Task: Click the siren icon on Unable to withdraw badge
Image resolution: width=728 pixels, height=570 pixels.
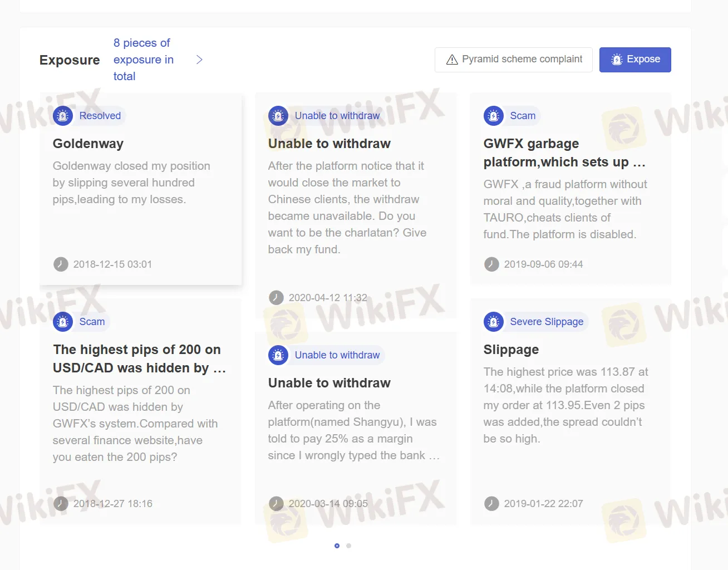Action: [278, 115]
